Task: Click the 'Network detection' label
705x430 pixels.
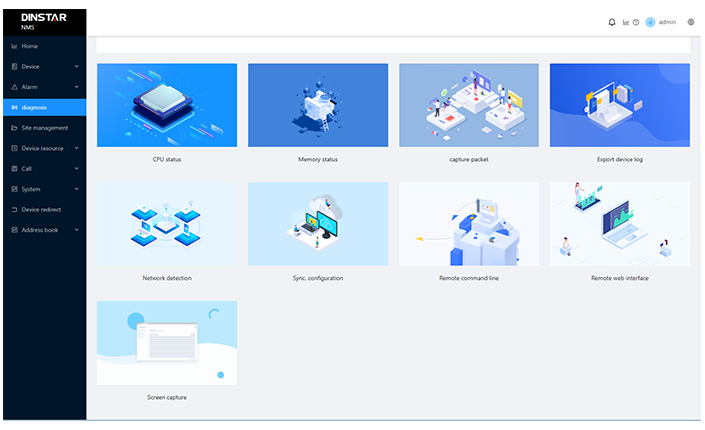Action: pyautogui.click(x=167, y=278)
